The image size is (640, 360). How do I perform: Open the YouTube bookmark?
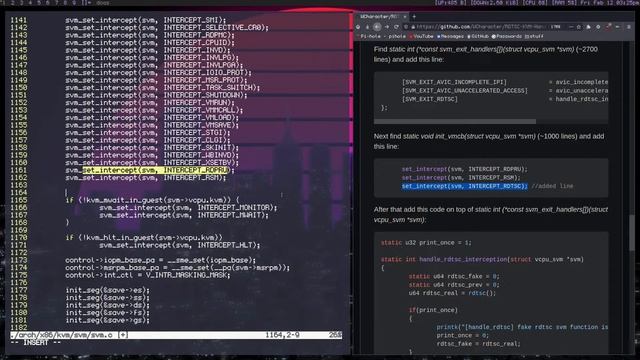(x=422, y=36)
